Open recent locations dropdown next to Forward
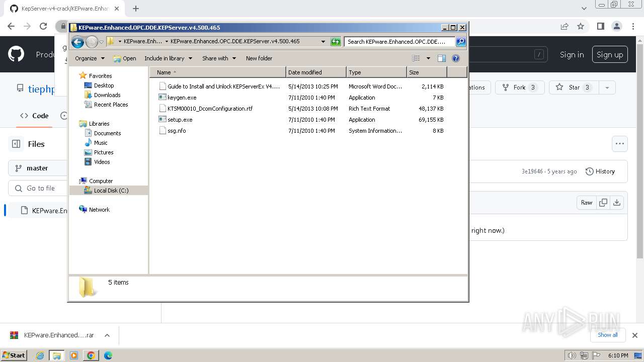 click(x=101, y=42)
